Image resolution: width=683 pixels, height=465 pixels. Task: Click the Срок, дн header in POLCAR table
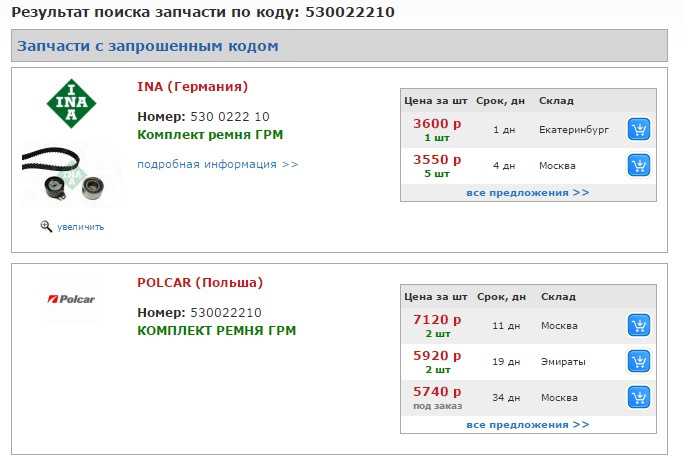click(x=503, y=297)
